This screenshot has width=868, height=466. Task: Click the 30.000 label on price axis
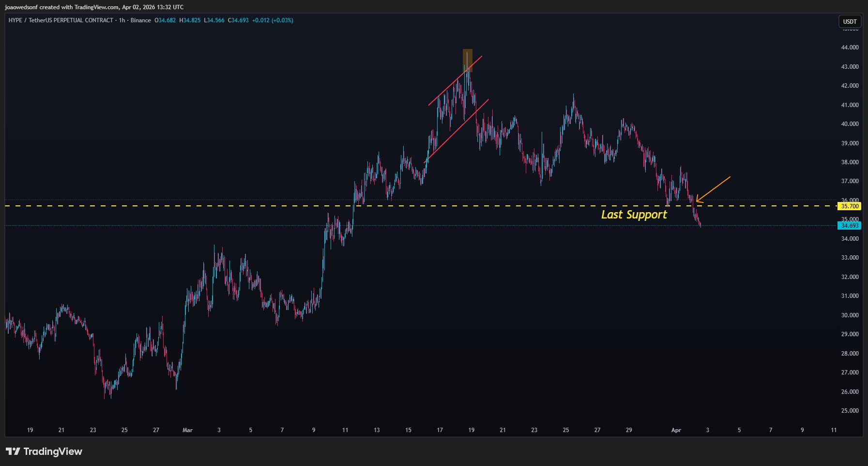click(850, 315)
